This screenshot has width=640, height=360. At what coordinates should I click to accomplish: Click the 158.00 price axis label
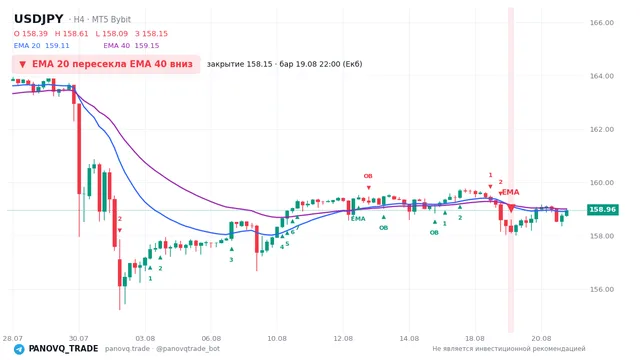tap(602, 236)
